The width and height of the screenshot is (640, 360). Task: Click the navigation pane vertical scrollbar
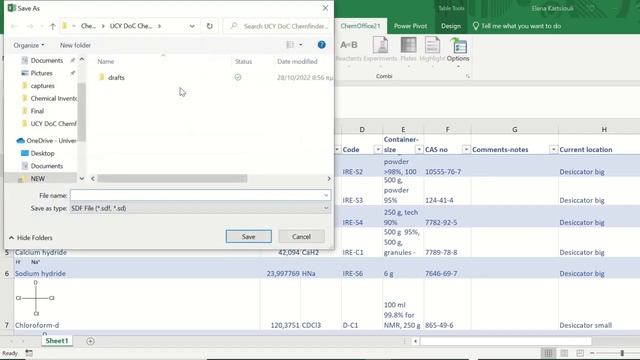click(x=82, y=112)
